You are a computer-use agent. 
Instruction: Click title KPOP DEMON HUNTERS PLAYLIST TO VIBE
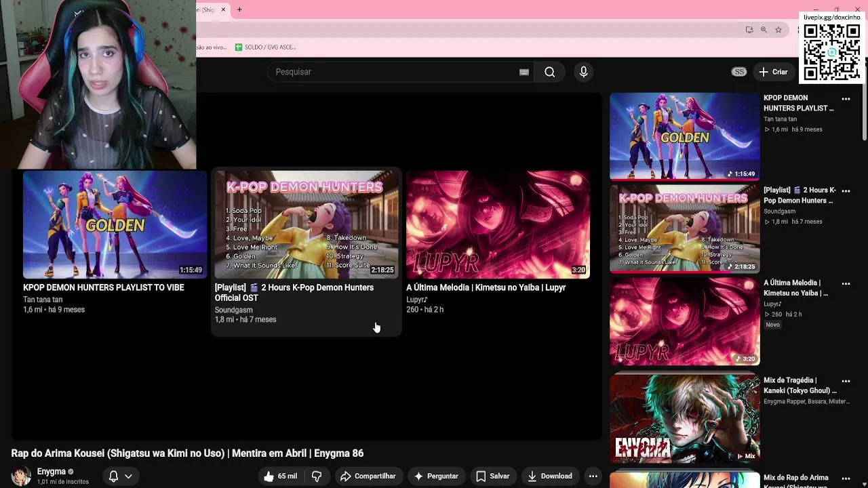click(104, 287)
